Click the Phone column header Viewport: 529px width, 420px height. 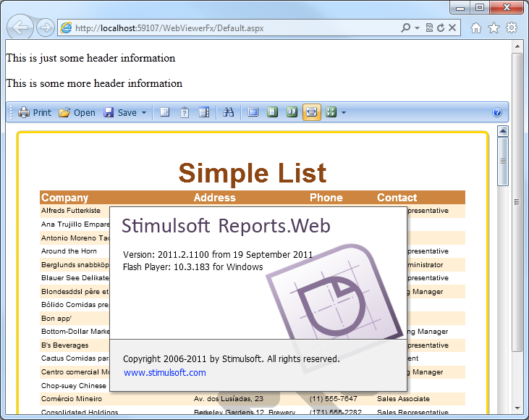[x=326, y=198]
